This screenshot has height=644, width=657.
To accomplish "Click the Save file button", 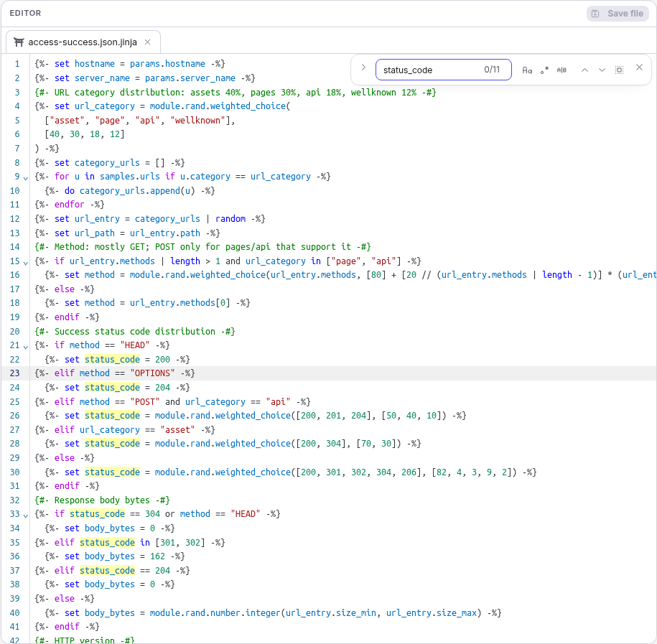I will click(618, 14).
